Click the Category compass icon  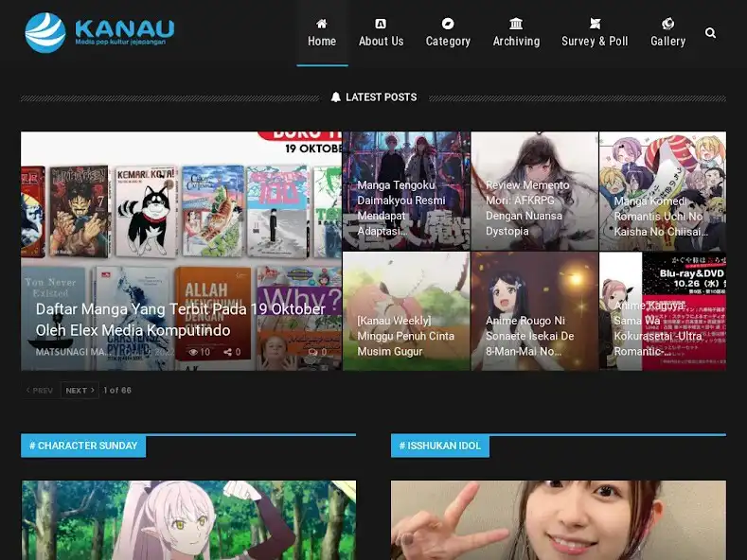(x=448, y=24)
